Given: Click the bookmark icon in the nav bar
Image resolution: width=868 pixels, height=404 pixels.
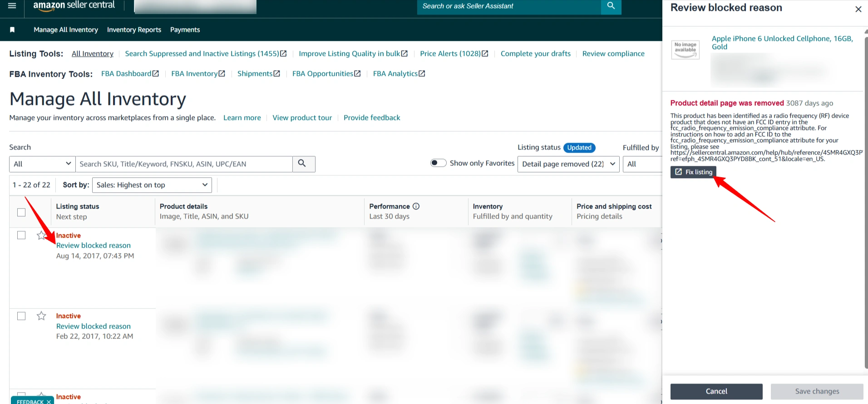Looking at the screenshot, I should coord(12,30).
